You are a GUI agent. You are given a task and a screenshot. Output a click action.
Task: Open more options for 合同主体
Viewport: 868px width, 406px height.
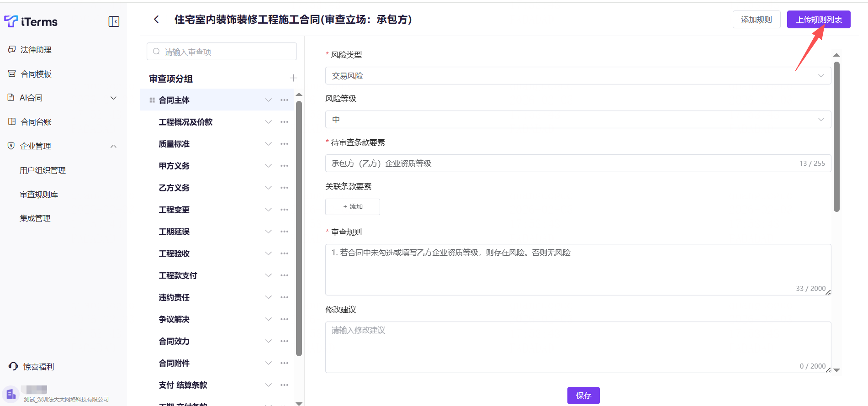(x=284, y=100)
